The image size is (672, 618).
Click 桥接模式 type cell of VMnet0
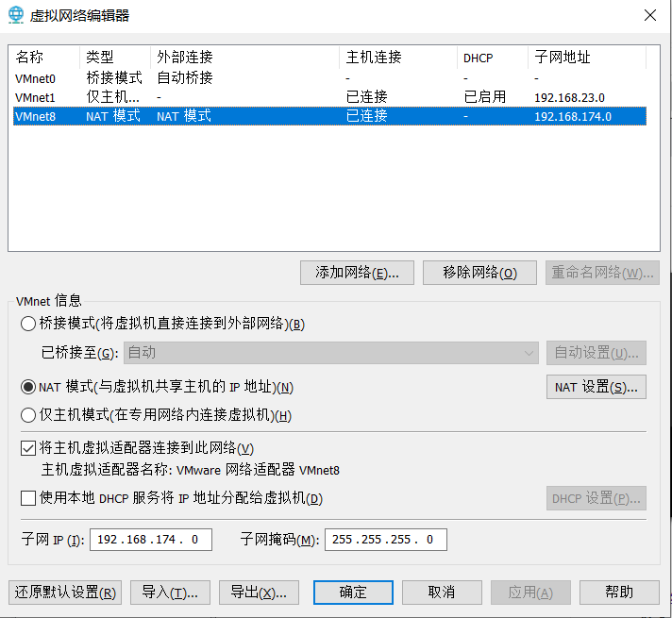(114, 78)
